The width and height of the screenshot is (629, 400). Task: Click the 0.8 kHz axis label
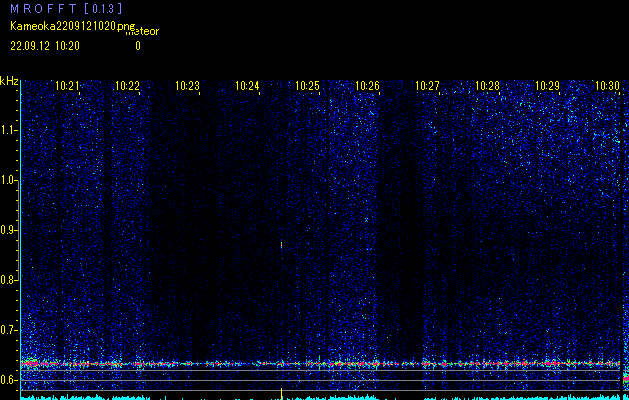(x=8, y=280)
